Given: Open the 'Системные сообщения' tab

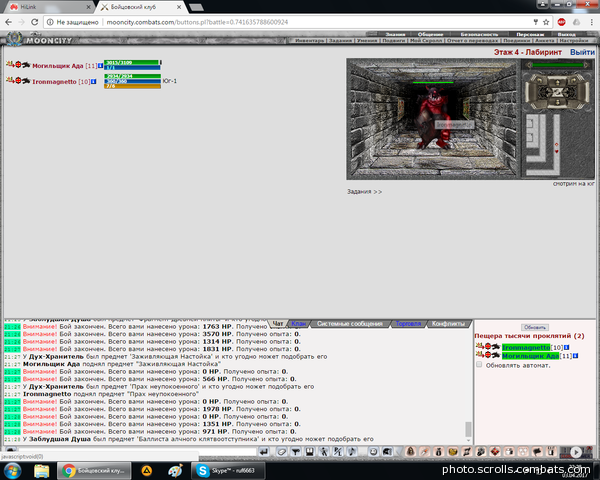Looking at the screenshot, I should point(350,323).
